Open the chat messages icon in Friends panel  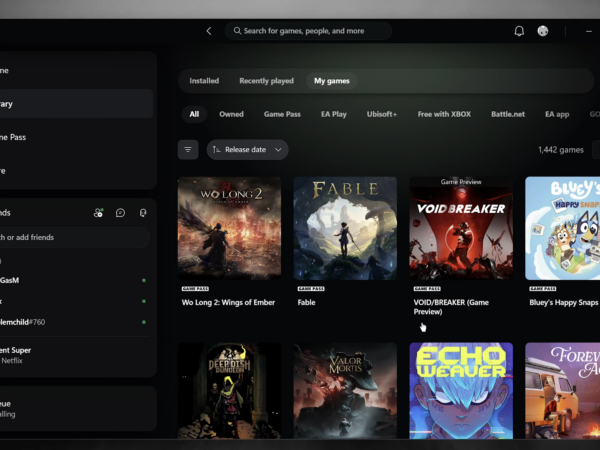pos(121,213)
